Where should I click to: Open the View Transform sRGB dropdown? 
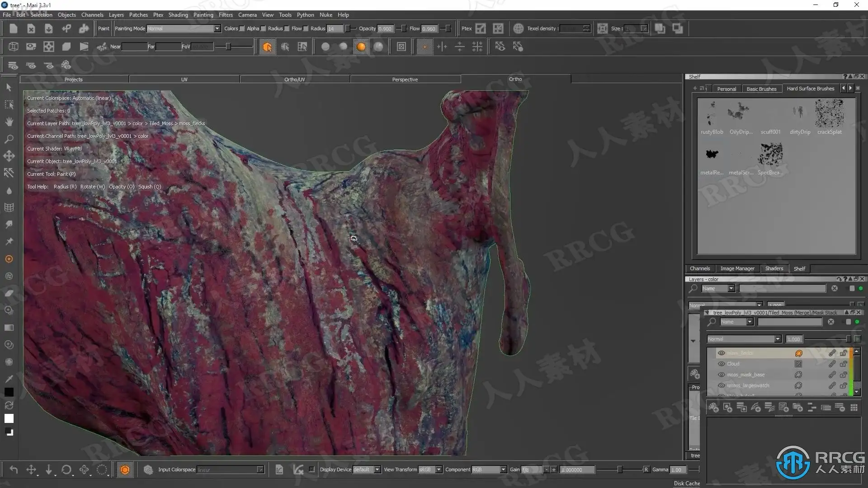point(438,469)
